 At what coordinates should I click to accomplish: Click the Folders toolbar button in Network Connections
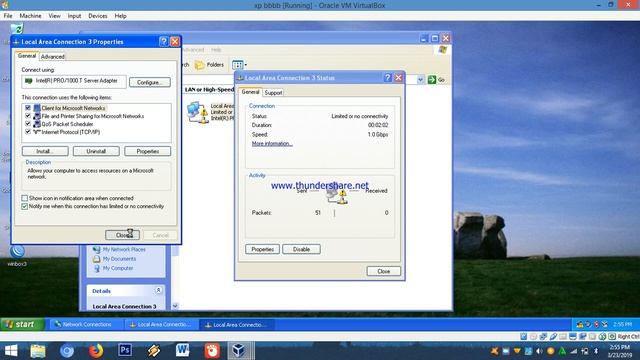pos(209,64)
